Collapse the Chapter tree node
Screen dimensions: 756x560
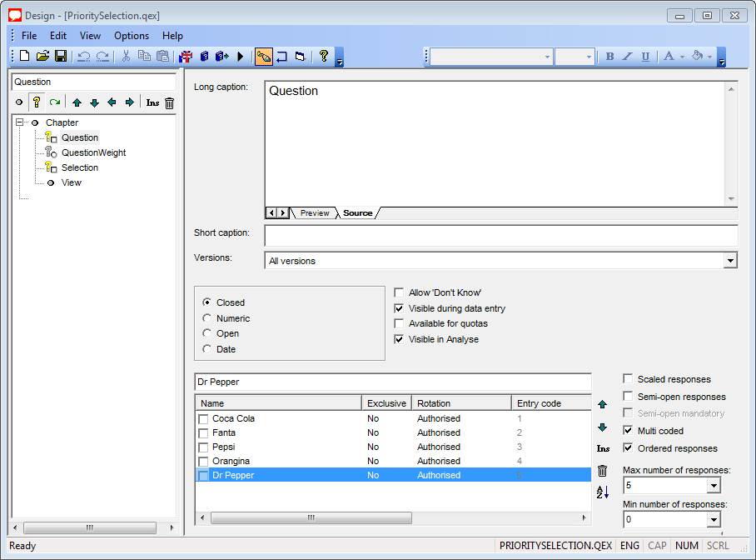(x=19, y=122)
